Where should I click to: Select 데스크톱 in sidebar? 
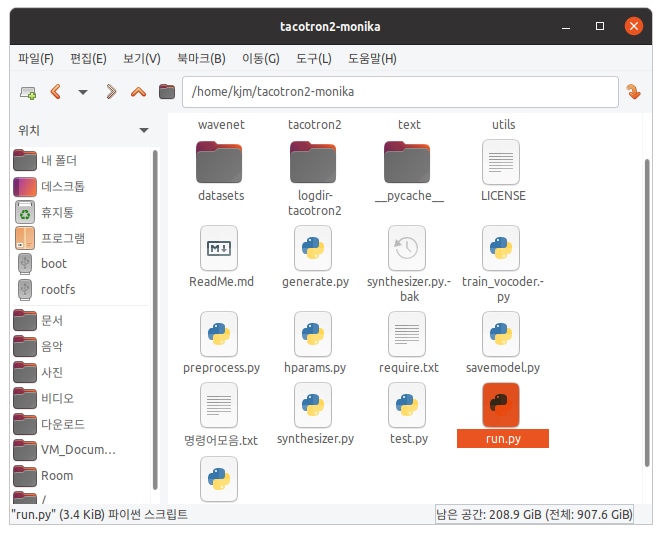[x=80, y=186]
